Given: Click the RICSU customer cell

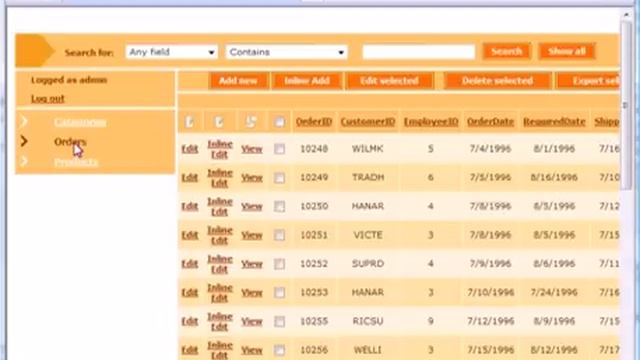Looking at the screenshot, I should 368,322.
